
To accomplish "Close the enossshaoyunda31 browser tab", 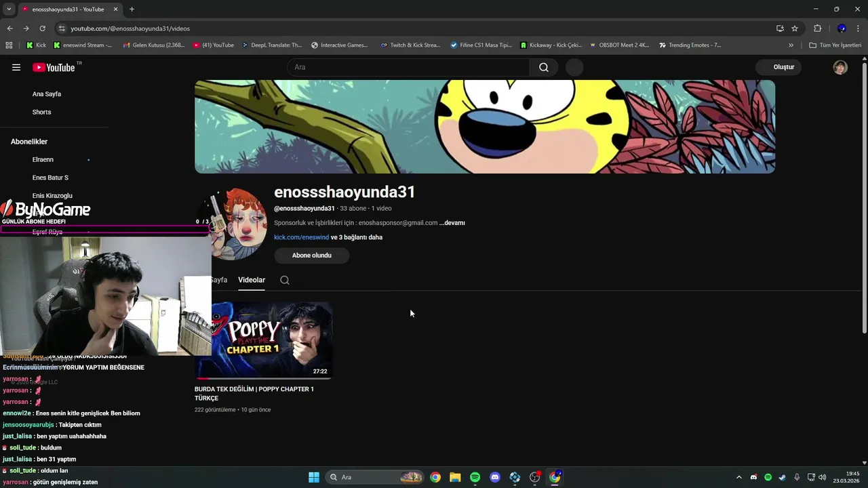I will pos(115,9).
